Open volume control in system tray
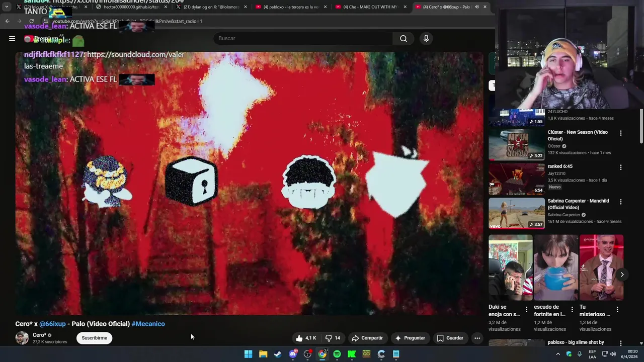The image size is (644, 362). [613, 354]
